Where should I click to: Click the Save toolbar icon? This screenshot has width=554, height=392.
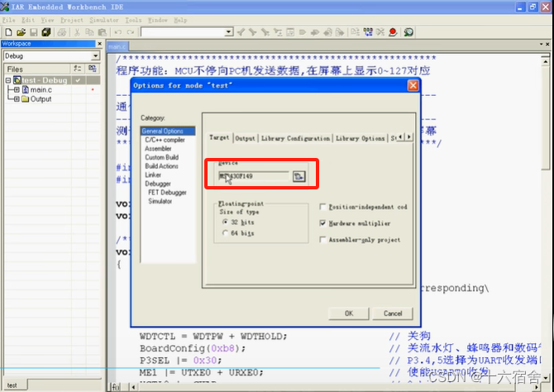(34, 32)
